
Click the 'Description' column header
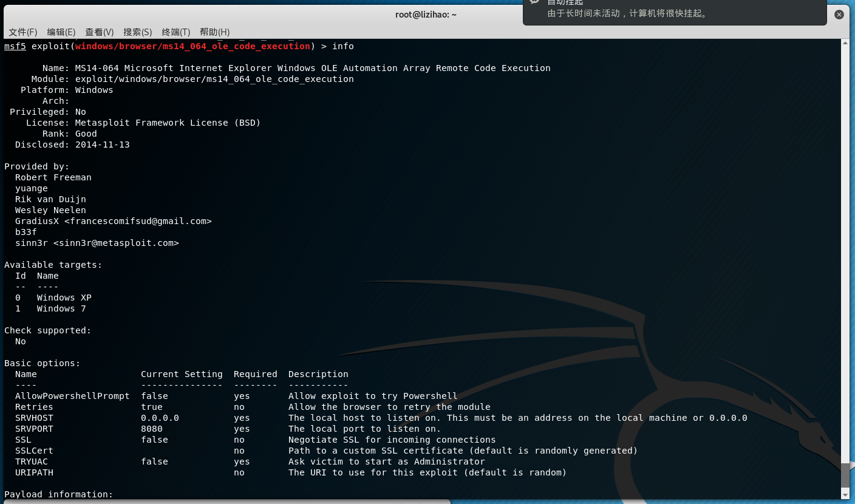(318, 374)
